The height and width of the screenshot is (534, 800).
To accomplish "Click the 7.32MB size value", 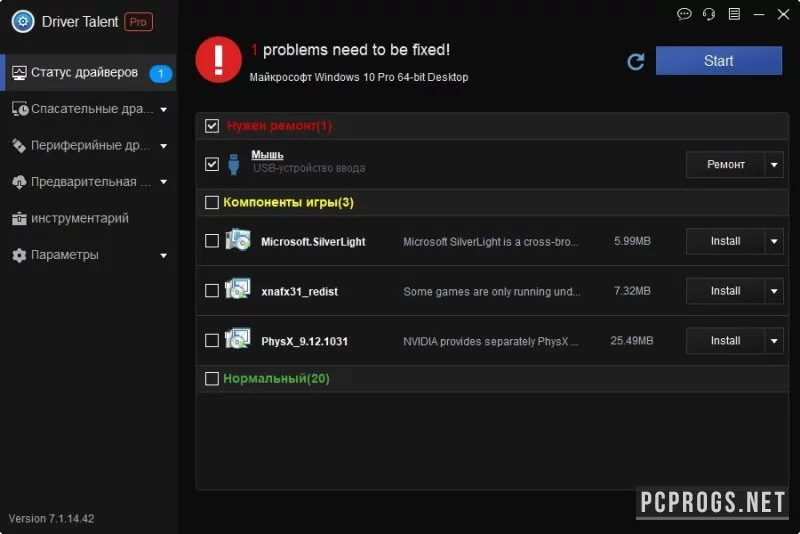I will [x=632, y=291].
